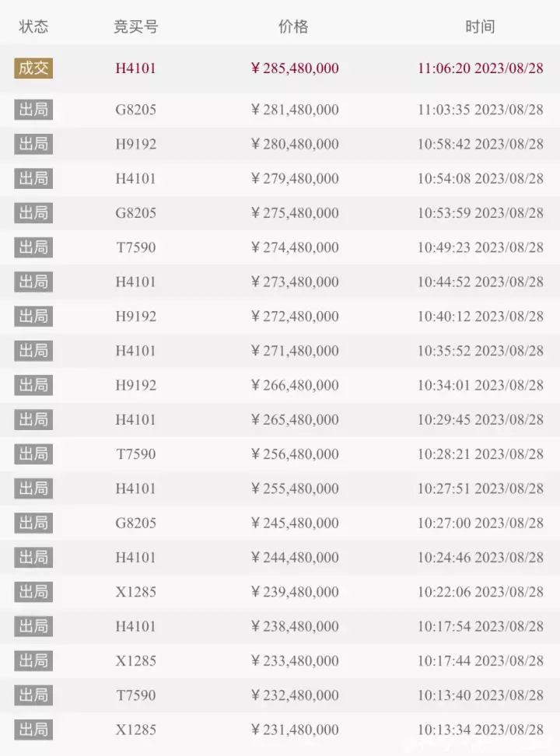Select the 状态 column header
Screen dimensions: 560x756
click(33, 26)
